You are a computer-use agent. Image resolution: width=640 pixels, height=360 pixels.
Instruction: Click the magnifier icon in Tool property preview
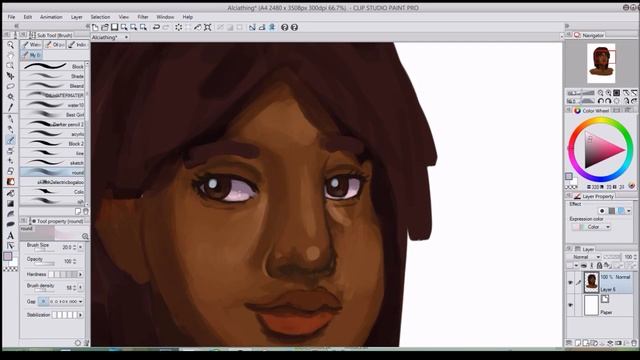pos(85,236)
